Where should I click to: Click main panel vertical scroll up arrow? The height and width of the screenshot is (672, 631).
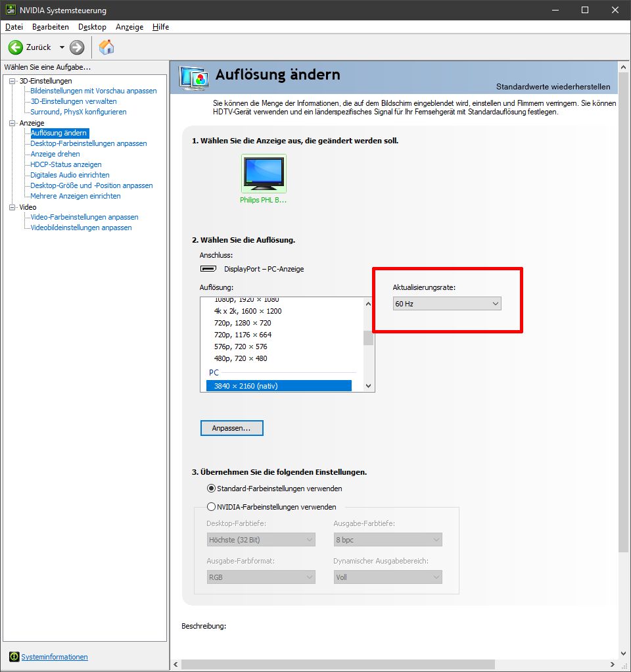point(623,67)
